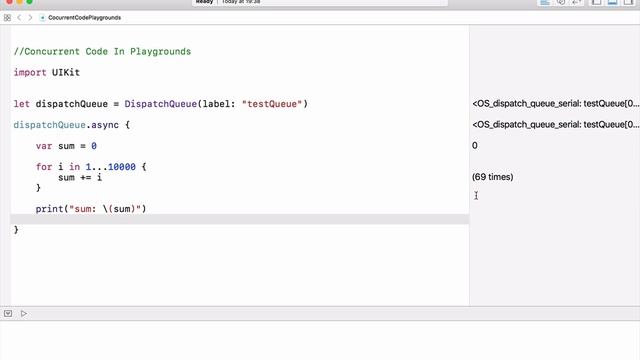Select first OS_dispatch_queue_serial result in sidebar
640x360 pixels.
(556, 104)
